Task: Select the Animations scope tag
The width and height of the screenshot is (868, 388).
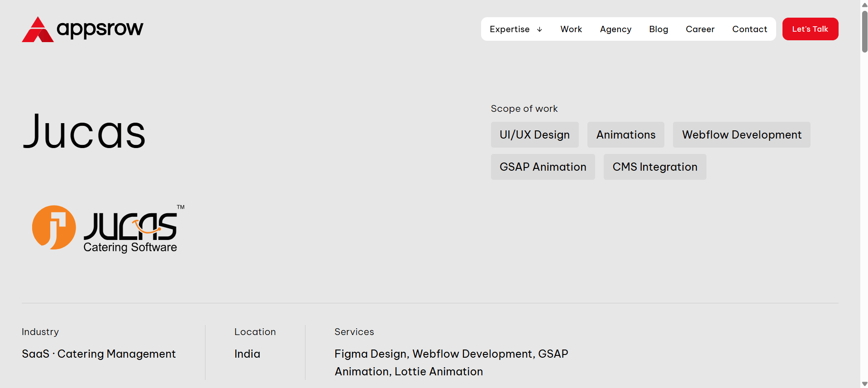Action: click(x=626, y=134)
